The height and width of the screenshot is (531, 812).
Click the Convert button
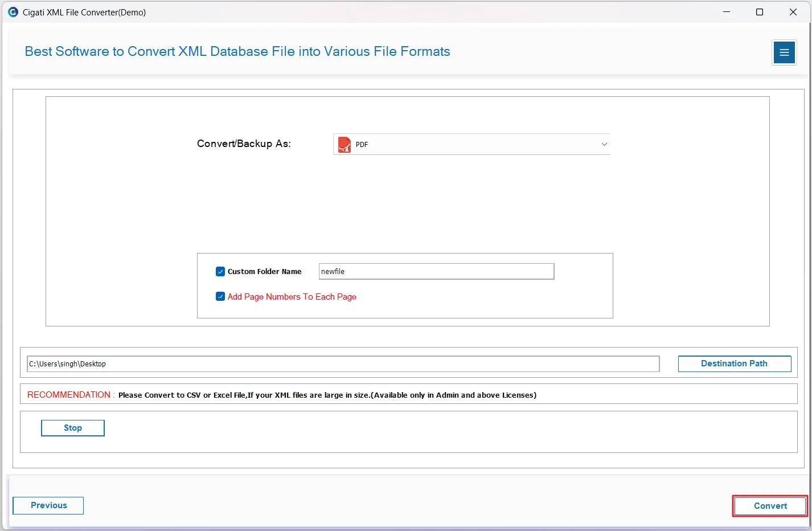click(770, 506)
